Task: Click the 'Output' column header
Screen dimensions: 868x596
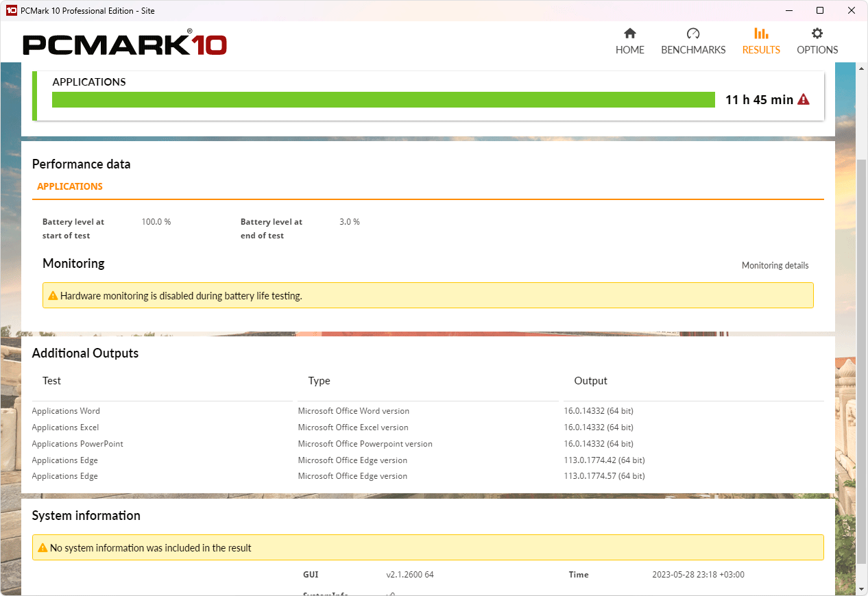Action: coord(591,381)
